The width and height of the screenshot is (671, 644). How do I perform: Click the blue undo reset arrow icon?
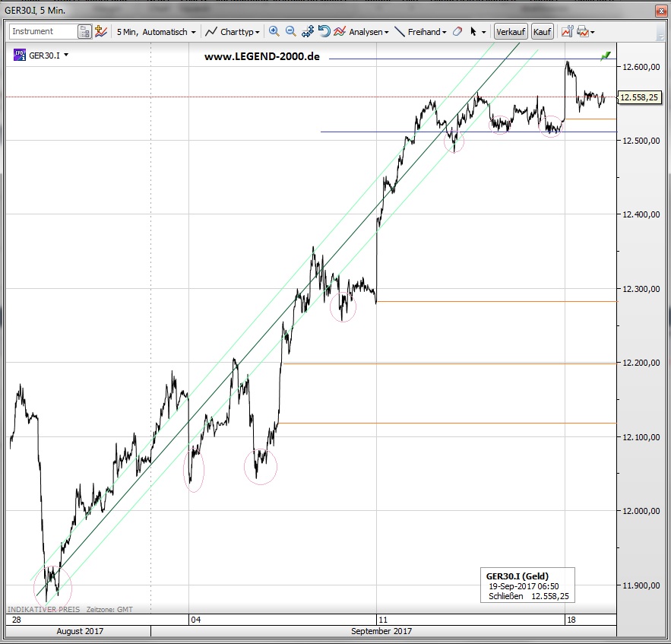[324, 31]
